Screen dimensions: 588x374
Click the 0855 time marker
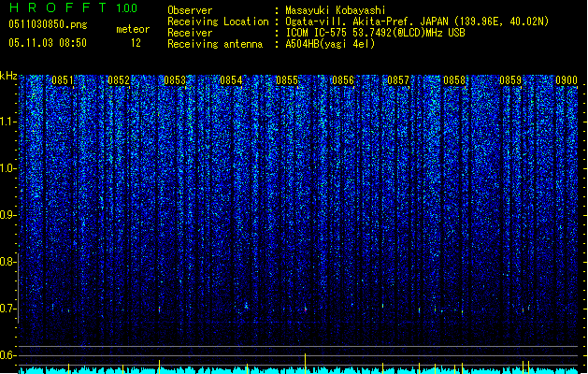287,80
